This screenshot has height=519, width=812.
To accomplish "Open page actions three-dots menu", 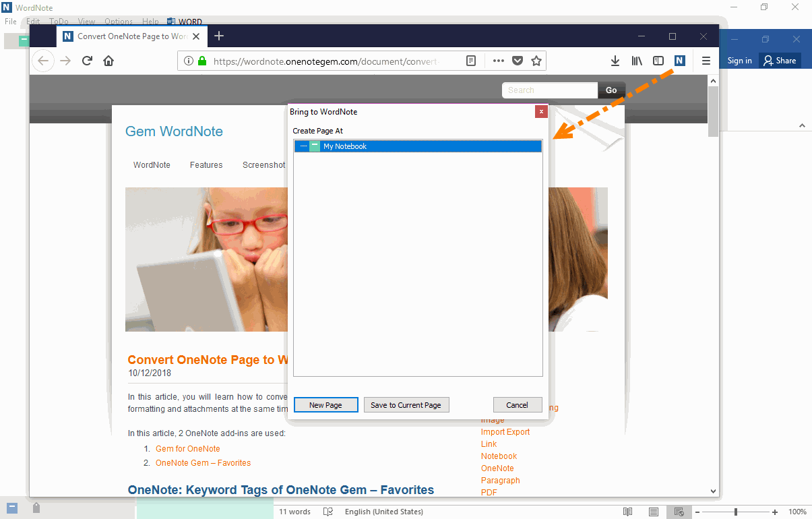I will pyautogui.click(x=499, y=61).
